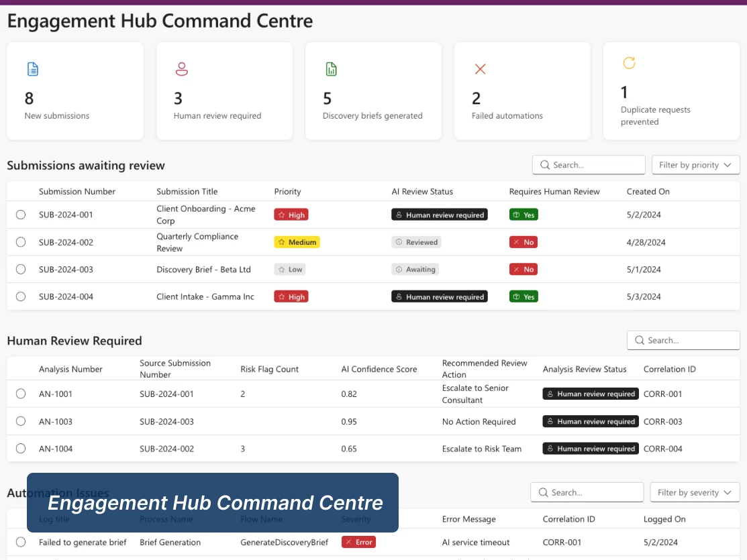Click the 0.82 confidence score
Screen dimensions: 747x560
point(349,394)
